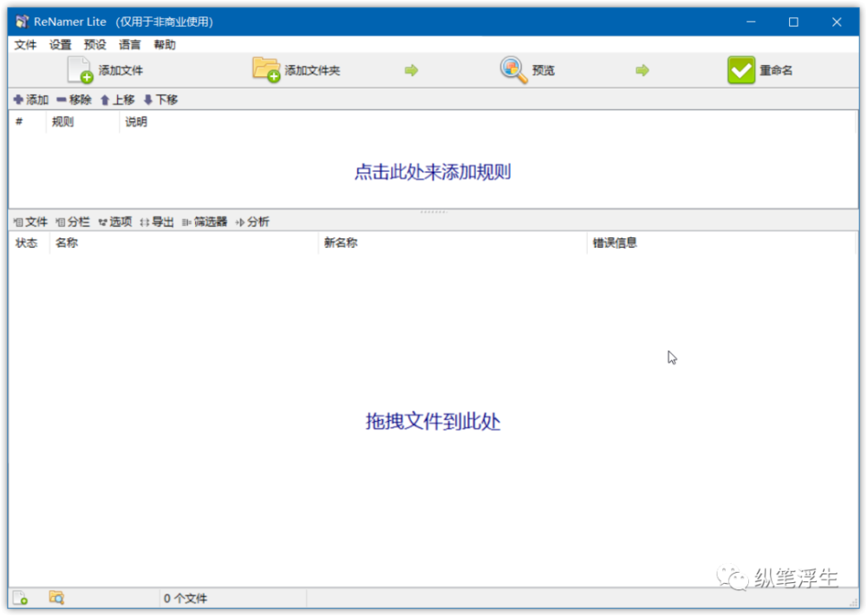Open the 分栏 columns dropdown
Viewport: 867px width, 616px height.
click(73, 222)
